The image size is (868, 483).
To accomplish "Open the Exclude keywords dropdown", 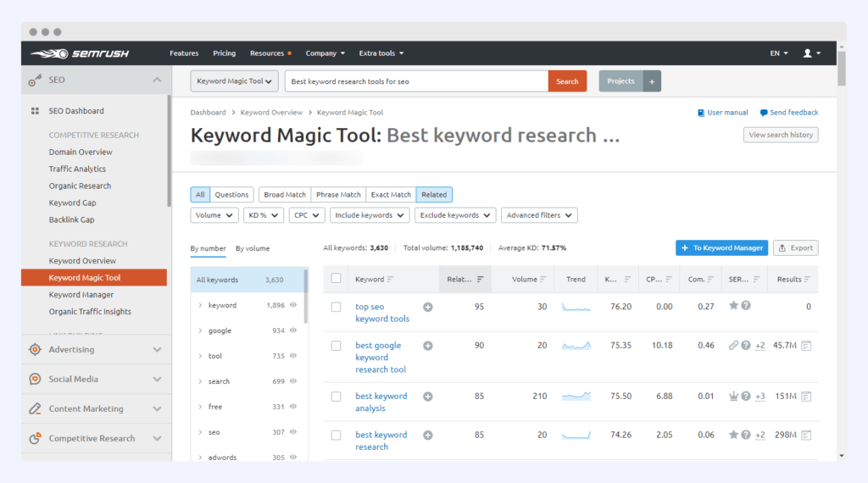I will [455, 215].
